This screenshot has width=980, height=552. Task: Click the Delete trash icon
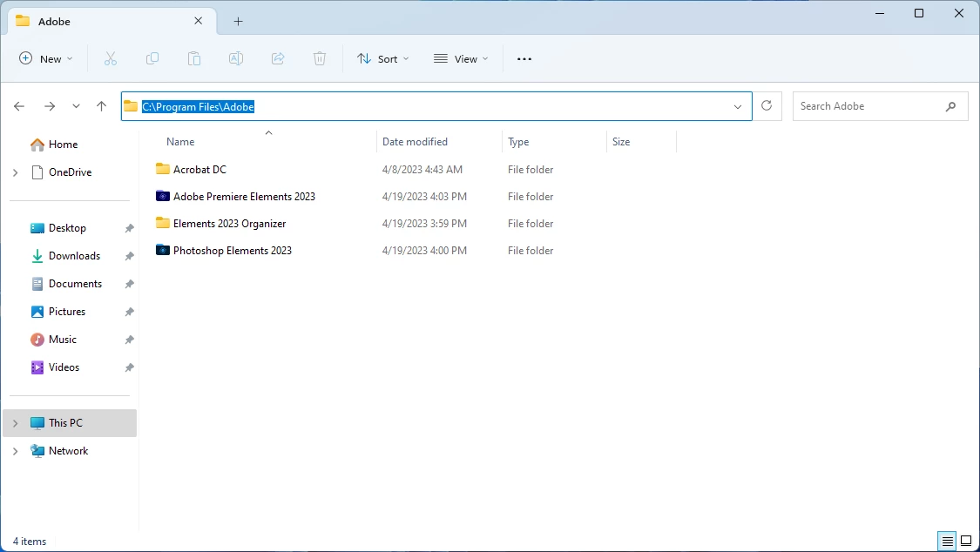[320, 58]
